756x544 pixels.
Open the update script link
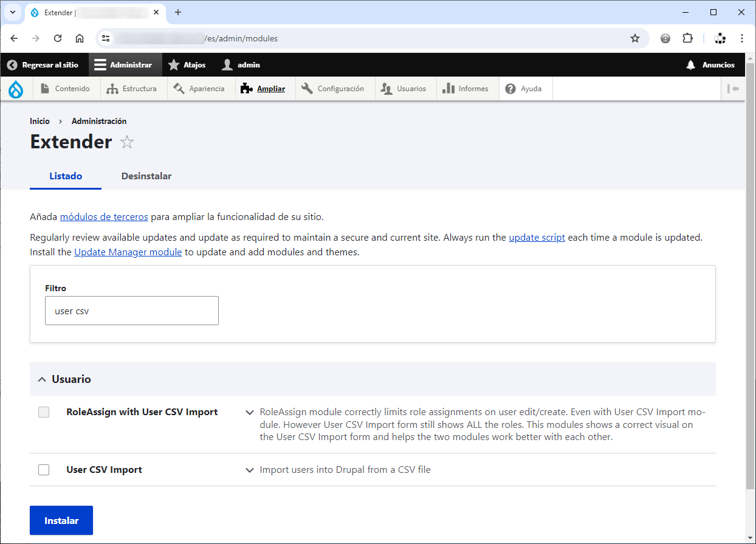tap(537, 237)
